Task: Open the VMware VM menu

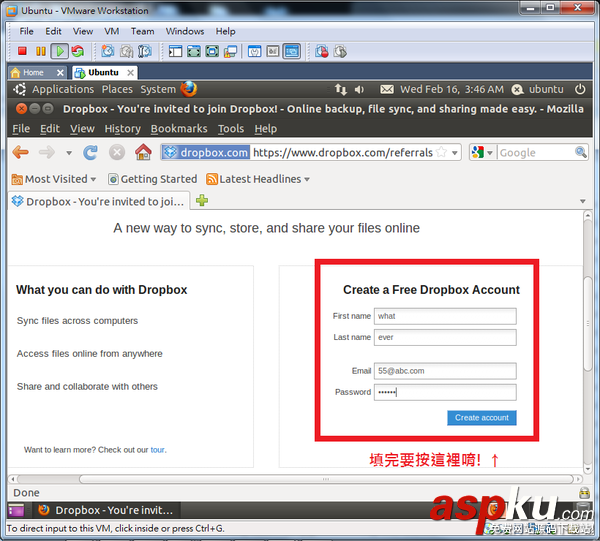Action: [112, 31]
